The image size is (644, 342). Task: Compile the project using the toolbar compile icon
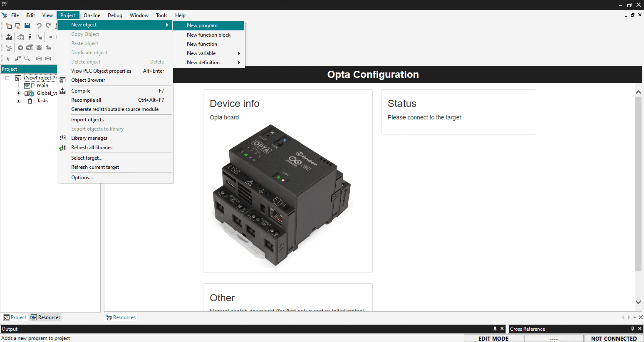pyautogui.click(x=9, y=37)
